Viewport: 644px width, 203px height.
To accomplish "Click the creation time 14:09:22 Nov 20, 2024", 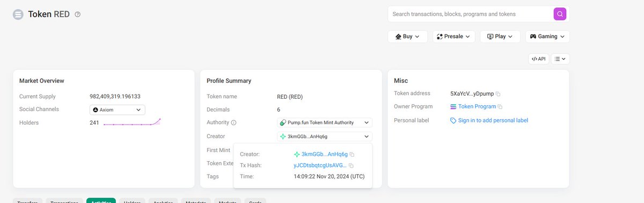I will tap(329, 176).
